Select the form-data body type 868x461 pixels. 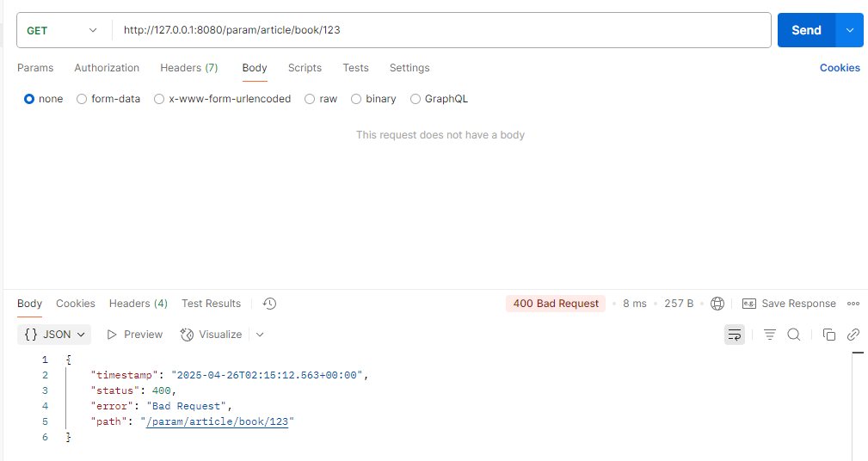coord(83,99)
